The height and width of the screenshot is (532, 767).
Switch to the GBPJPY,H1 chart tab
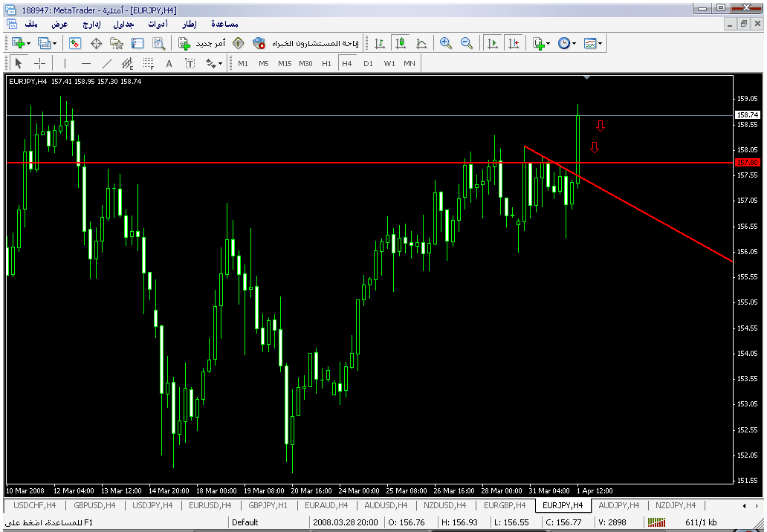tap(268, 505)
